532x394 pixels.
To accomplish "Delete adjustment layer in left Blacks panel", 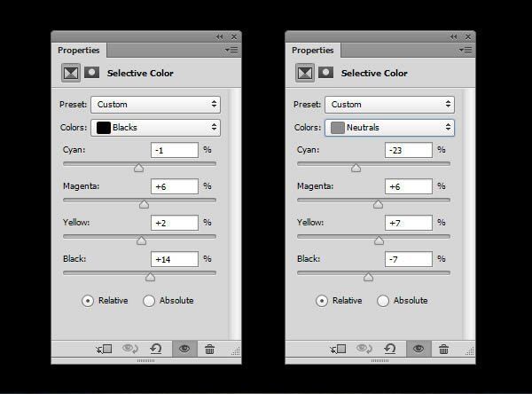I will pyautogui.click(x=209, y=349).
